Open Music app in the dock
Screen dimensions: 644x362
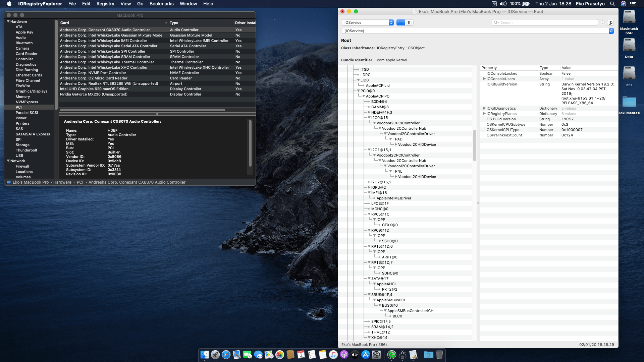coord(333,354)
